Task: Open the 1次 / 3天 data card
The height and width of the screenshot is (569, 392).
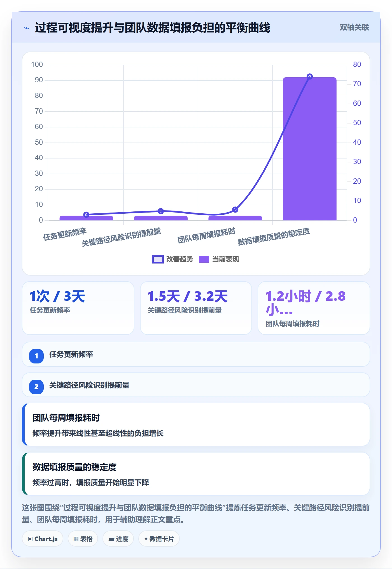Action: coord(78,308)
